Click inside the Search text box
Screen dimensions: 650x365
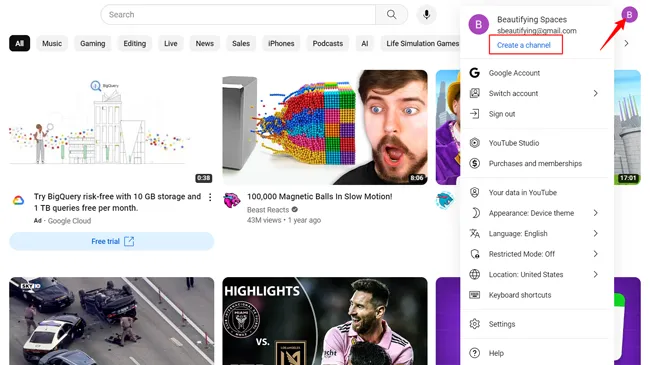pyautogui.click(x=238, y=15)
